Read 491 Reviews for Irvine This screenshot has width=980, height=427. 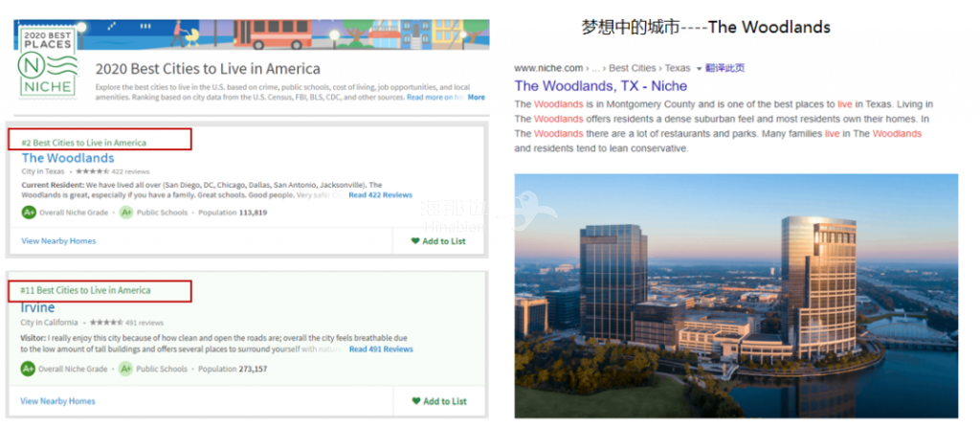[380, 349]
